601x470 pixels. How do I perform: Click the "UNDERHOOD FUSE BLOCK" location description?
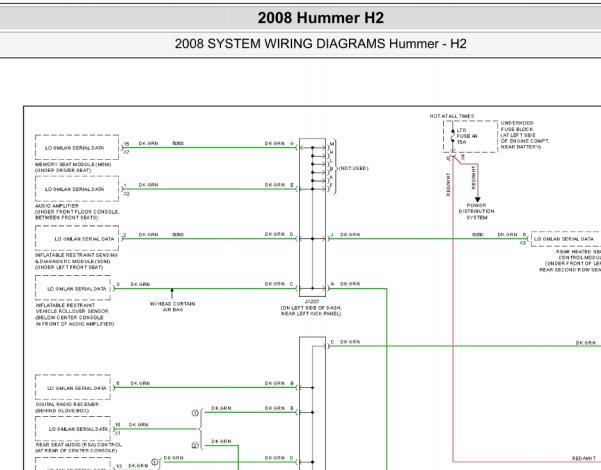click(x=525, y=135)
